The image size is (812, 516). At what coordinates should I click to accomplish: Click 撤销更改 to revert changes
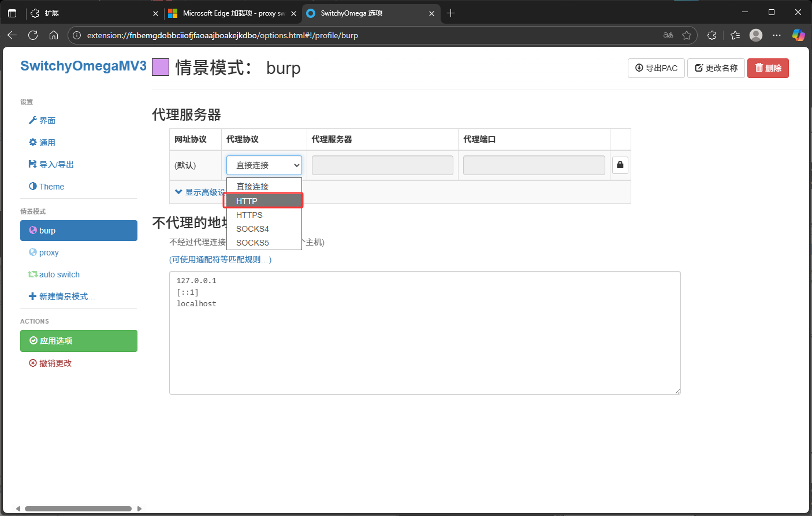point(51,363)
